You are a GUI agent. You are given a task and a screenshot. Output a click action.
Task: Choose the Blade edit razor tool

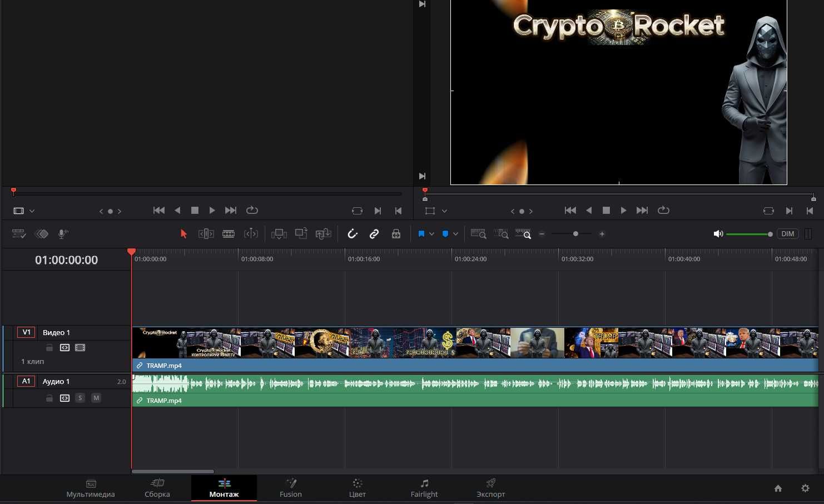[x=229, y=234]
